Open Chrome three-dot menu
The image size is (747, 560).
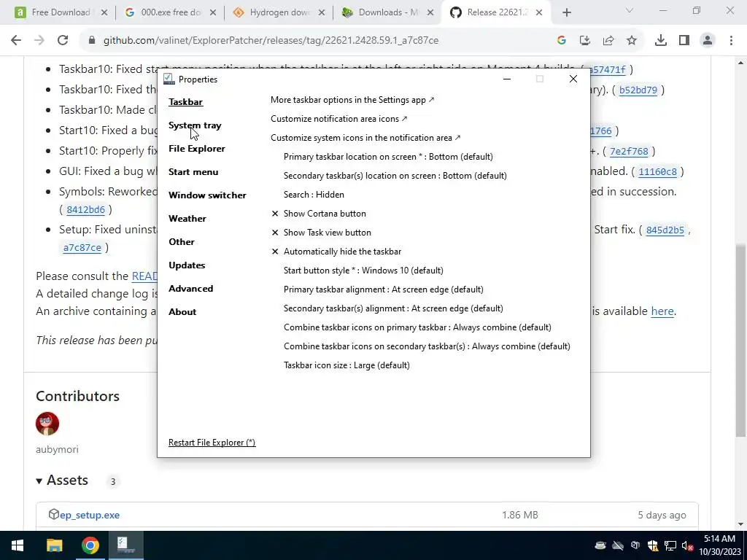(731, 41)
